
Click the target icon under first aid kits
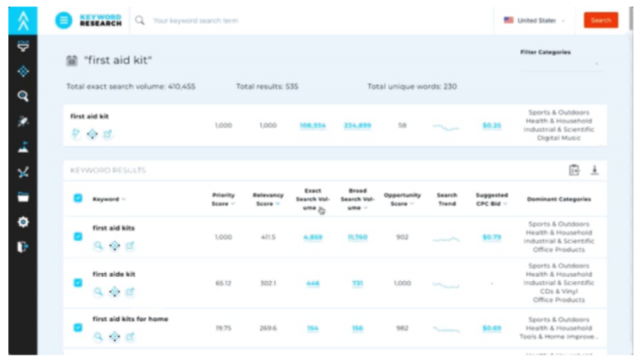[115, 246]
